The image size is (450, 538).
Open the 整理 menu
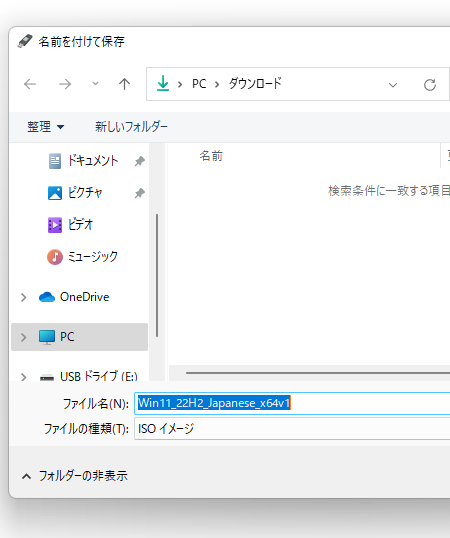(45, 127)
